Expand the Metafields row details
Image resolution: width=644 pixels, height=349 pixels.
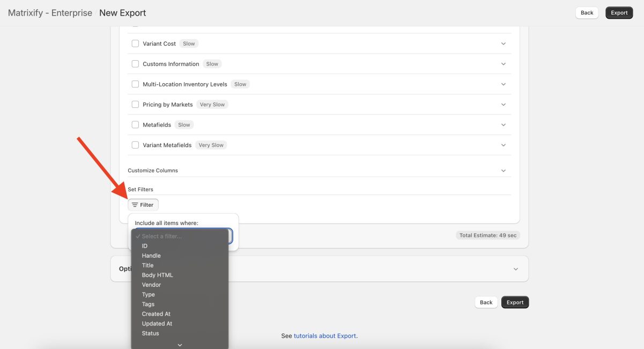click(503, 124)
